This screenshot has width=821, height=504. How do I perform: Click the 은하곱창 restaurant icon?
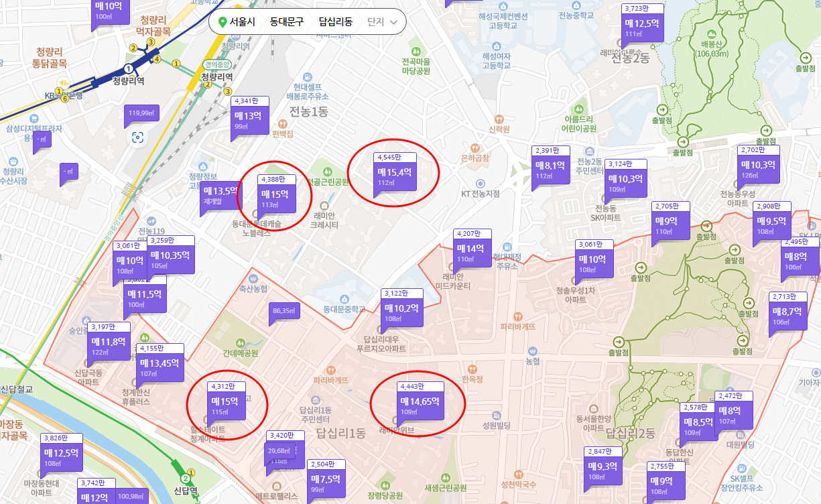(x=475, y=147)
